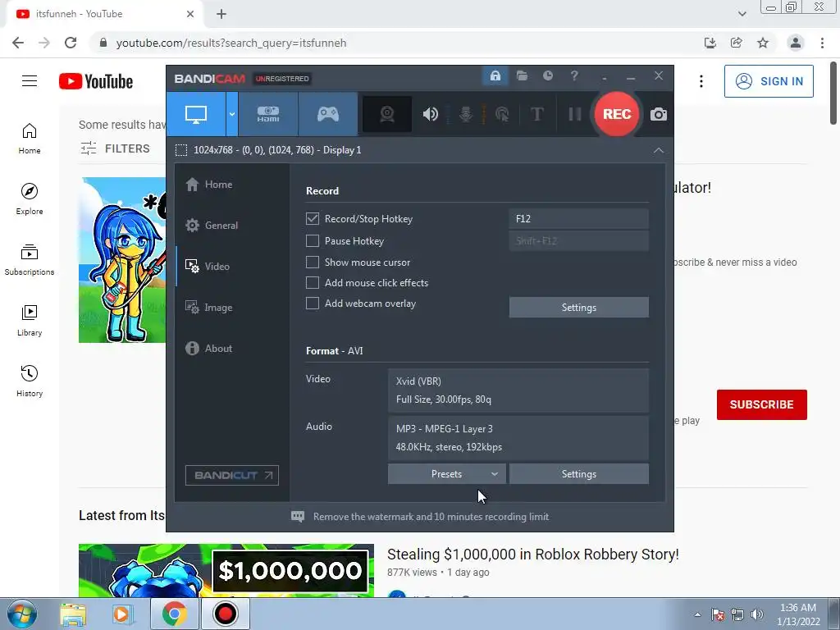840x630 pixels.
Task: Open YouTube hamburger guide menu
Action: pos(30,81)
